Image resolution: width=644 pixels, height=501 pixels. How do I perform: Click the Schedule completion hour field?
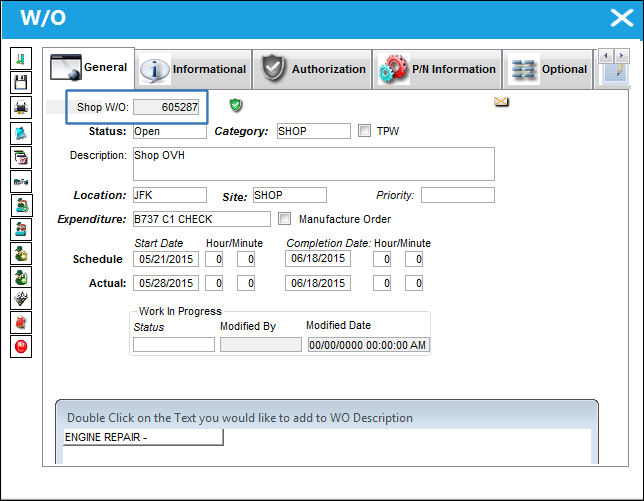pyautogui.click(x=382, y=259)
